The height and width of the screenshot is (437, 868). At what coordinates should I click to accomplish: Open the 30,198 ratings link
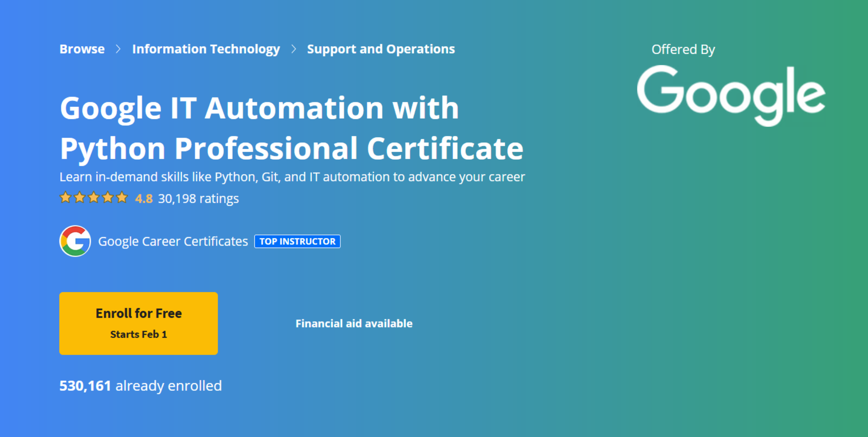coord(198,199)
